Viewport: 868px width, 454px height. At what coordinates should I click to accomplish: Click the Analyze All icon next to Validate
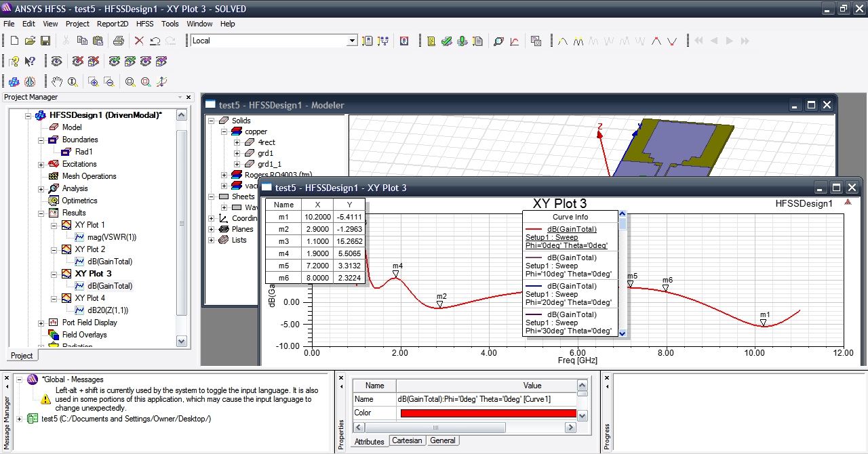[462, 41]
